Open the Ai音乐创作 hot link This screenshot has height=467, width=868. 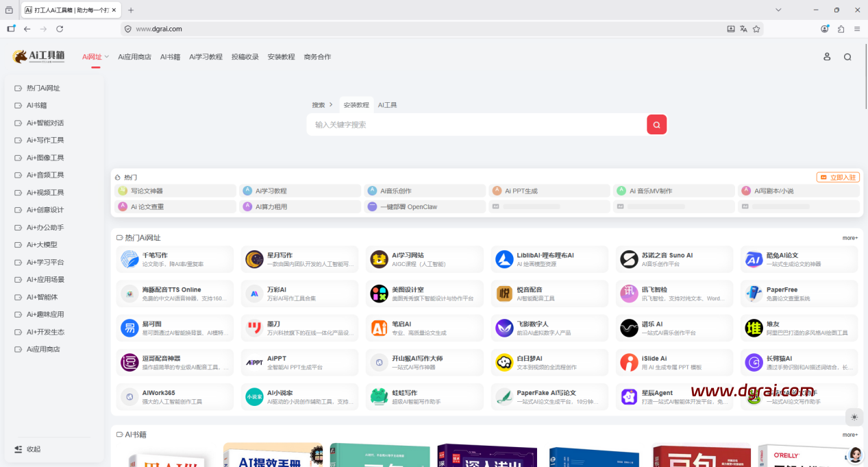424,191
